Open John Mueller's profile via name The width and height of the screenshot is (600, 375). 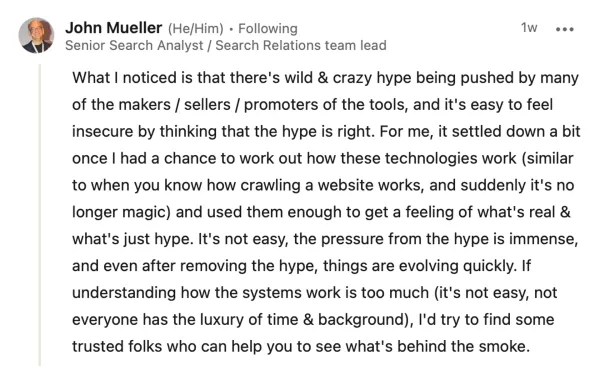point(114,28)
